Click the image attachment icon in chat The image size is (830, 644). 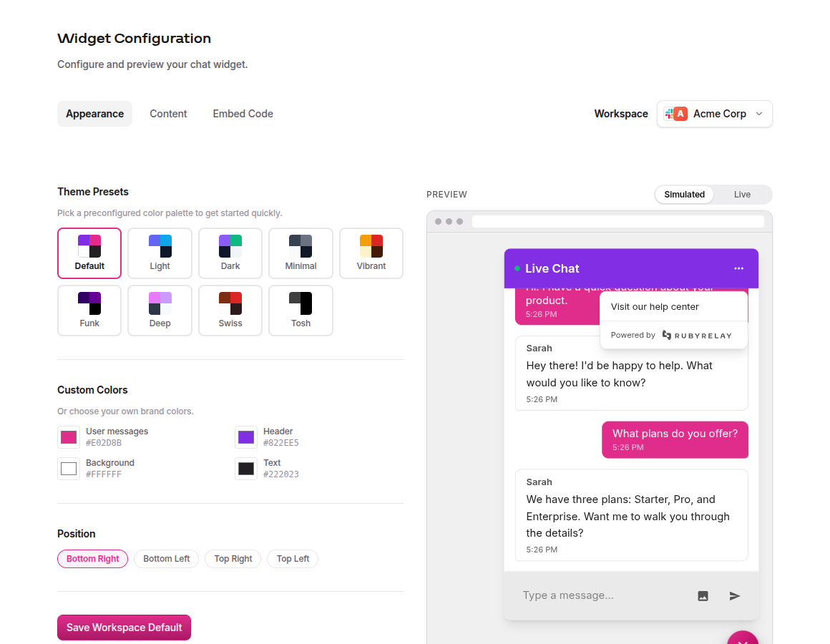(703, 596)
